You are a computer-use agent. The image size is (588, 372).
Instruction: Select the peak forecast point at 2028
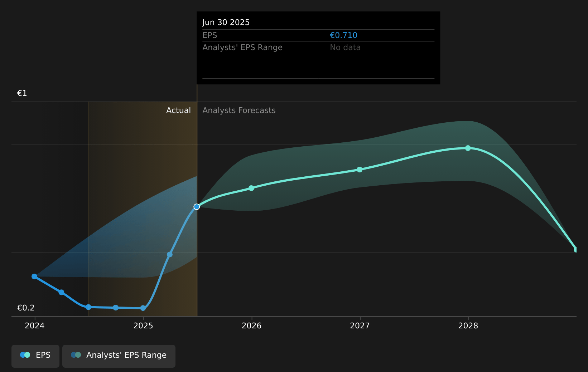(468, 148)
